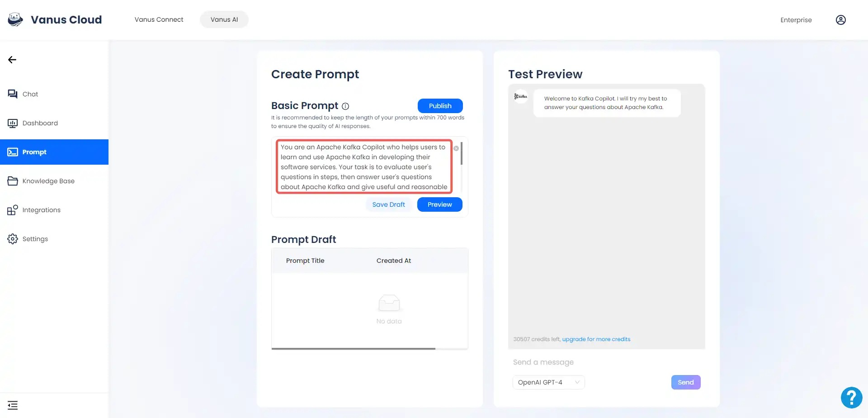Image resolution: width=868 pixels, height=418 pixels.
Task: Click the Knowledge Base folder icon
Action: [13, 181]
